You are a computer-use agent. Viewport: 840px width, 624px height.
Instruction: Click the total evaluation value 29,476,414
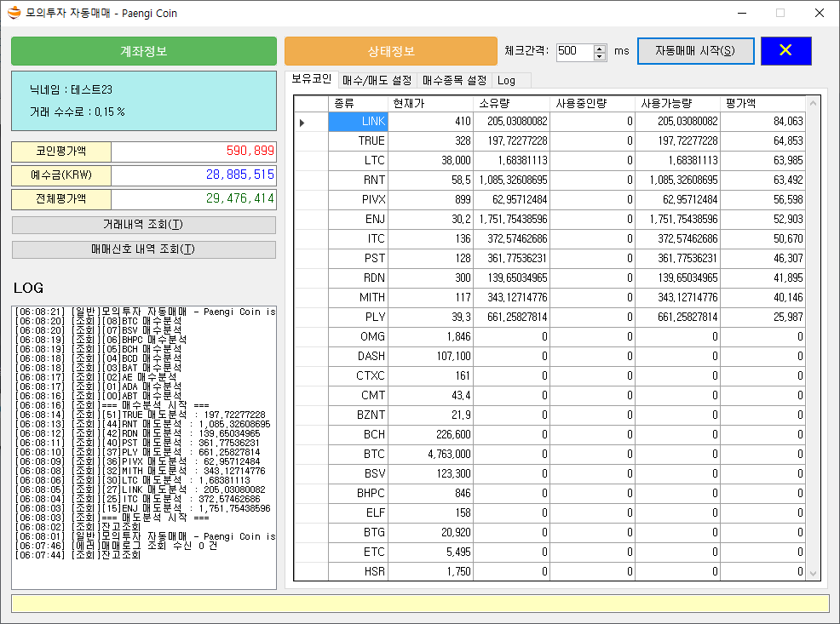194,199
